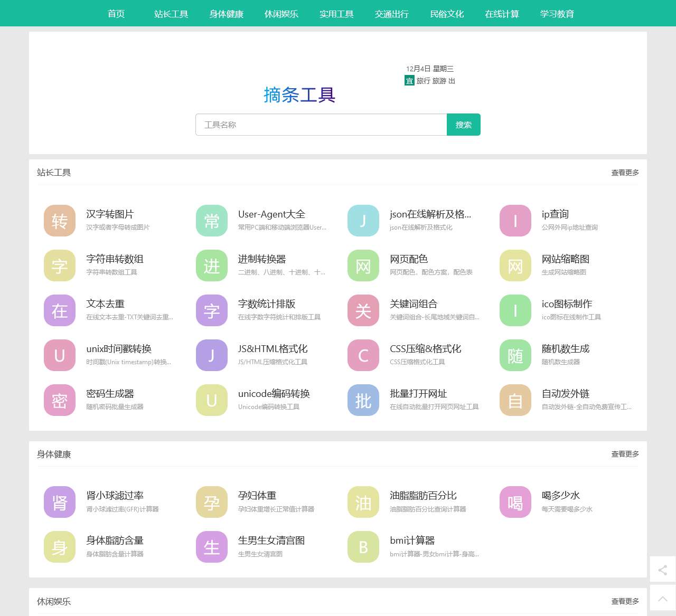Image resolution: width=676 pixels, height=616 pixels.
Task: Open the ico图标制作 icon
Action: click(515, 310)
